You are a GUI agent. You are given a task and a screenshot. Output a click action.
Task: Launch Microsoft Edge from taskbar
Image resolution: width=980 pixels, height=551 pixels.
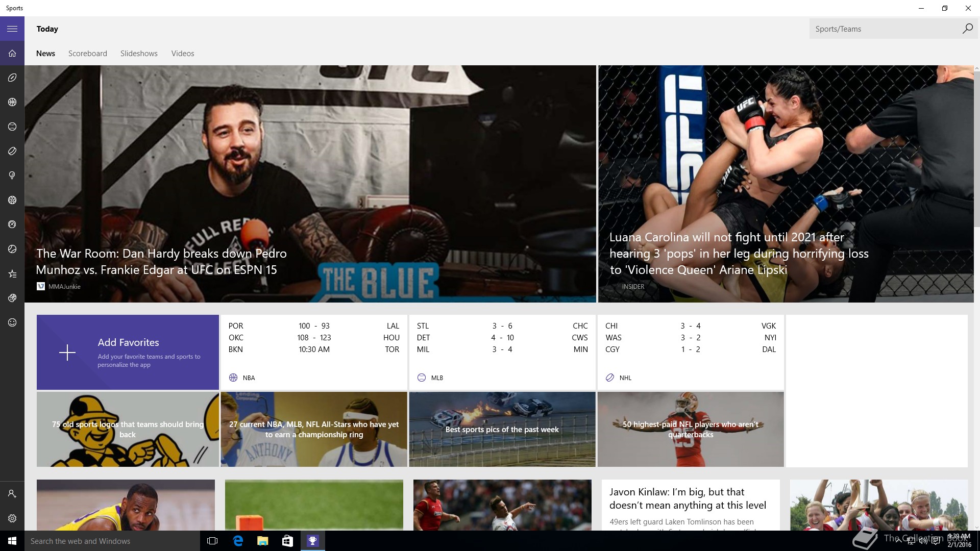click(x=238, y=541)
